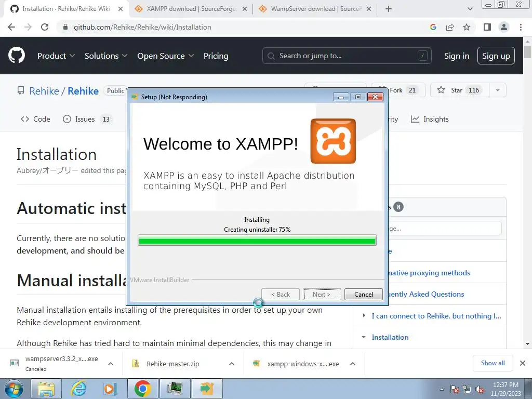Click the Sign up button
The height and width of the screenshot is (399, 532).
496,56
